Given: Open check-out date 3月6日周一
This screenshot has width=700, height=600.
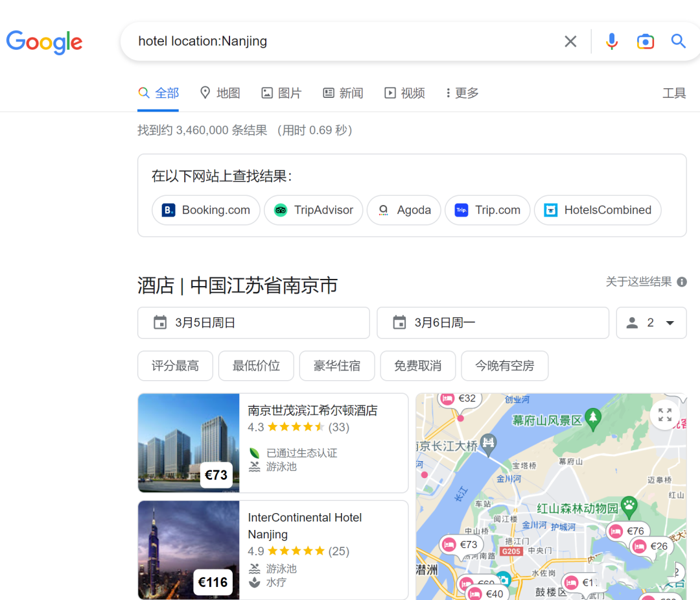Looking at the screenshot, I should (493, 322).
